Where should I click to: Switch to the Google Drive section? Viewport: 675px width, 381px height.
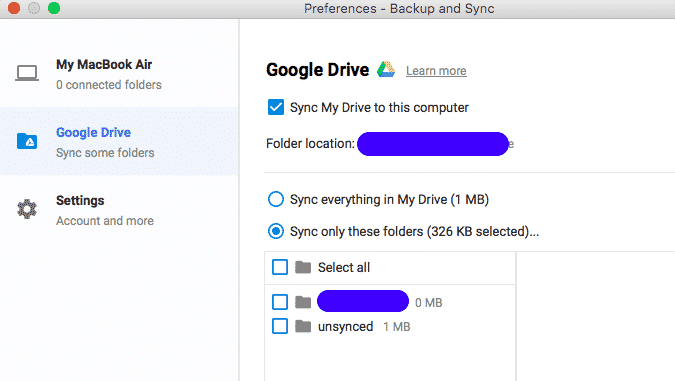pyautogui.click(x=119, y=141)
